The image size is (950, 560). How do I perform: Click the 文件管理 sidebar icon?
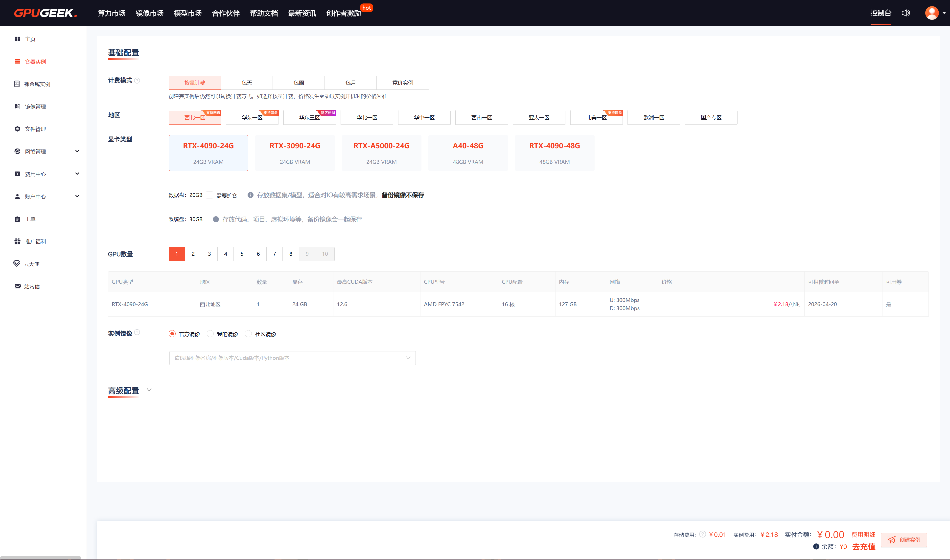click(17, 129)
